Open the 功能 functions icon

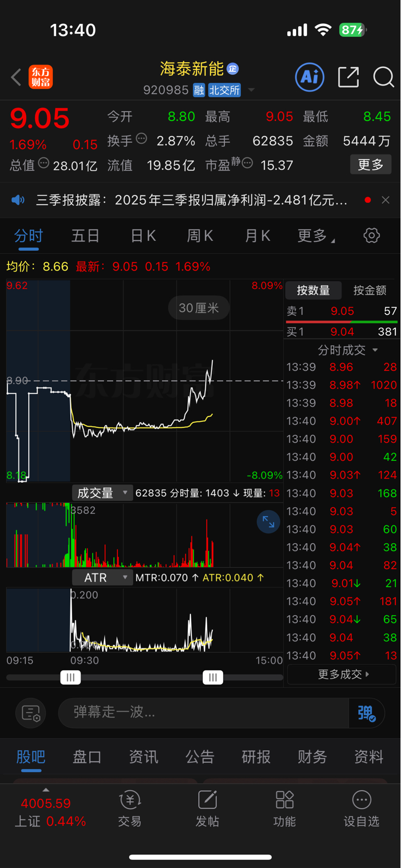[x=284, y=809]
